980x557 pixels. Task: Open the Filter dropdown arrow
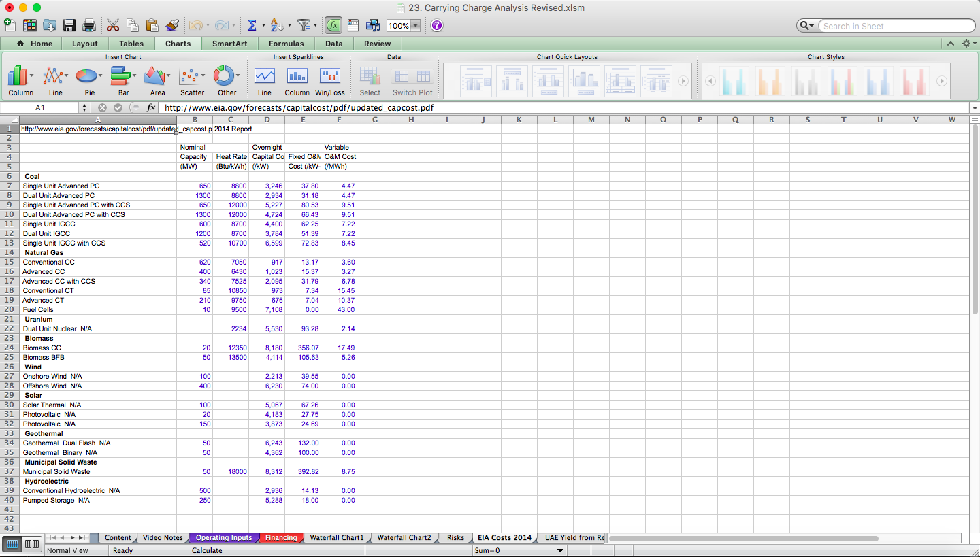[316, 26]
